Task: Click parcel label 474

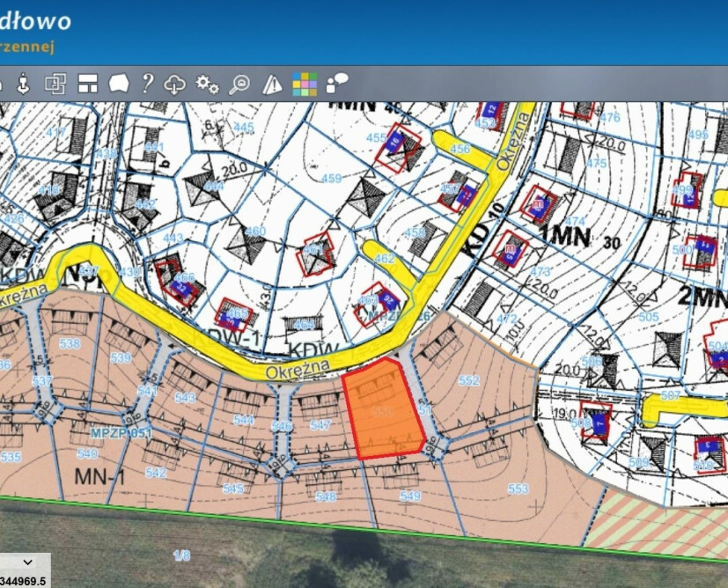Action: 575,221
